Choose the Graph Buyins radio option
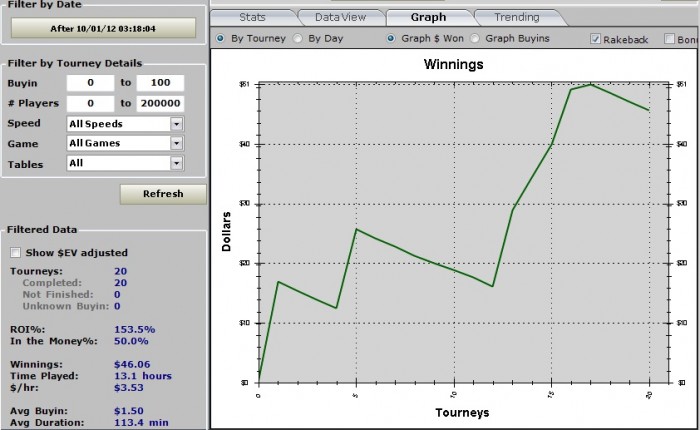This screenshot has height=430, width=700. 475,38
